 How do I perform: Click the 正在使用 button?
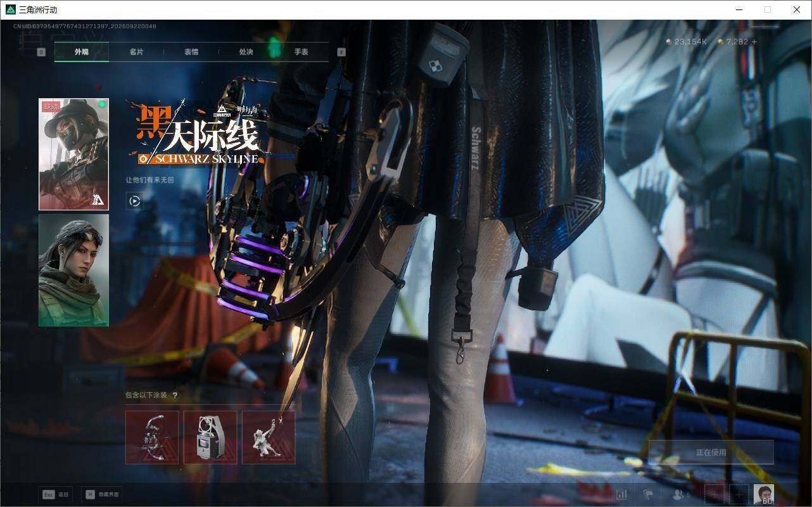coord(711,452)
